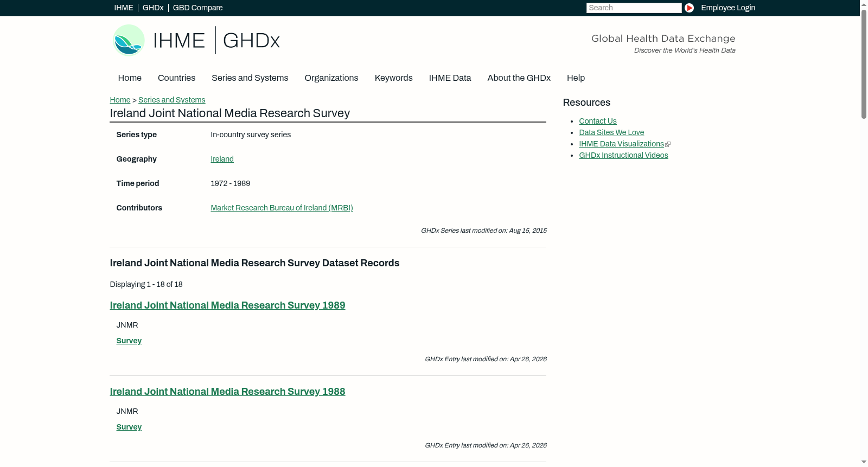
Task: Open About the GHDx menu
Action: [519, 78]
